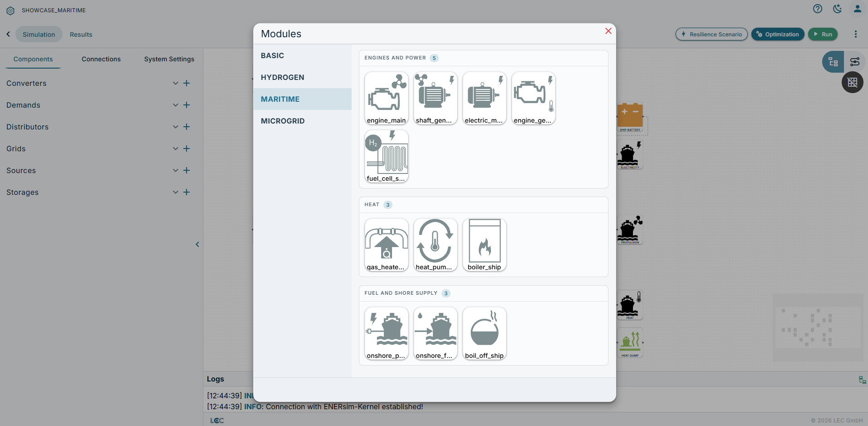
Task: Choose the electric motor module
Action: (484, 98)
